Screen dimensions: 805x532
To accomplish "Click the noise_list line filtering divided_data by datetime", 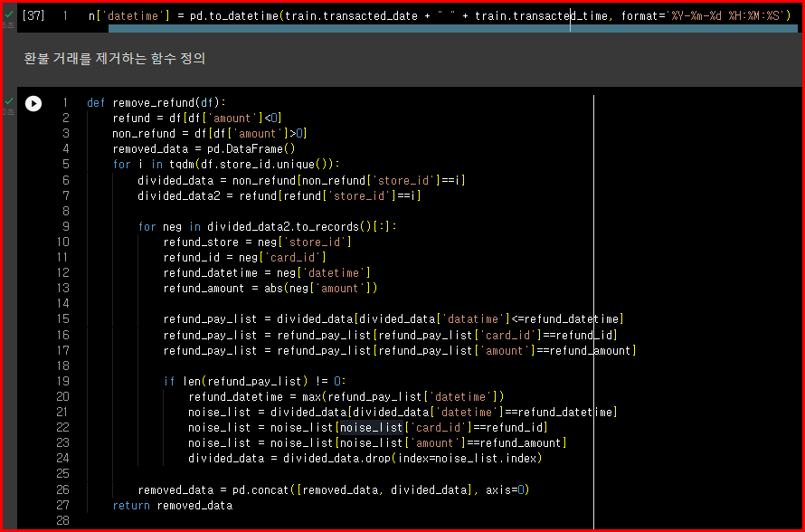I will [402, 412].
